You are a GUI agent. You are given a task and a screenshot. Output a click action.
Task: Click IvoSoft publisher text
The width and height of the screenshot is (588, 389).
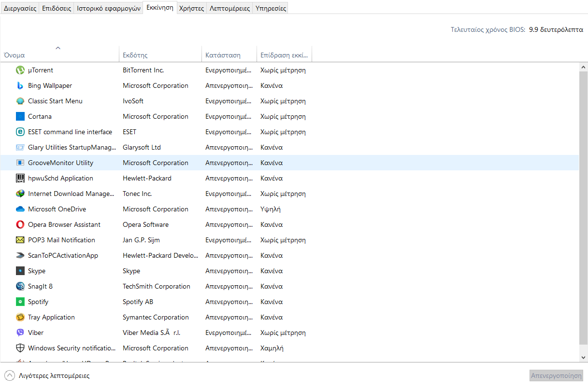pos(133,101)
